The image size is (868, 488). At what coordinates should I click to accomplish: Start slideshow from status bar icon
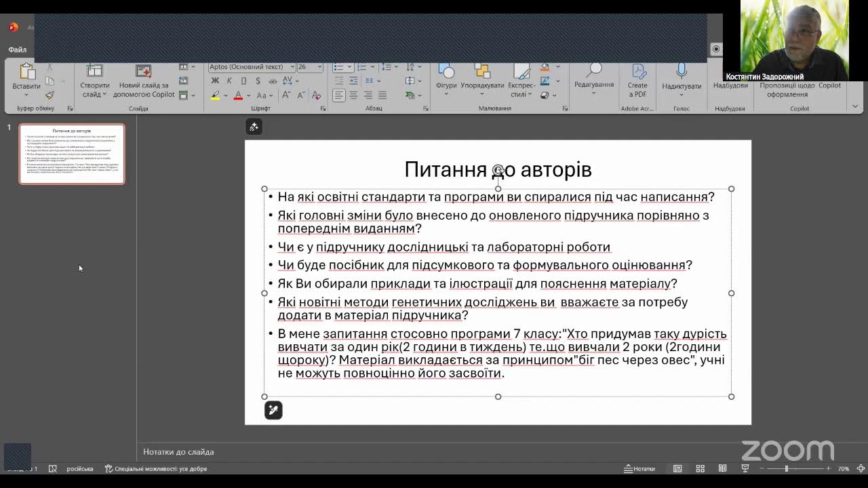point(745,468)
